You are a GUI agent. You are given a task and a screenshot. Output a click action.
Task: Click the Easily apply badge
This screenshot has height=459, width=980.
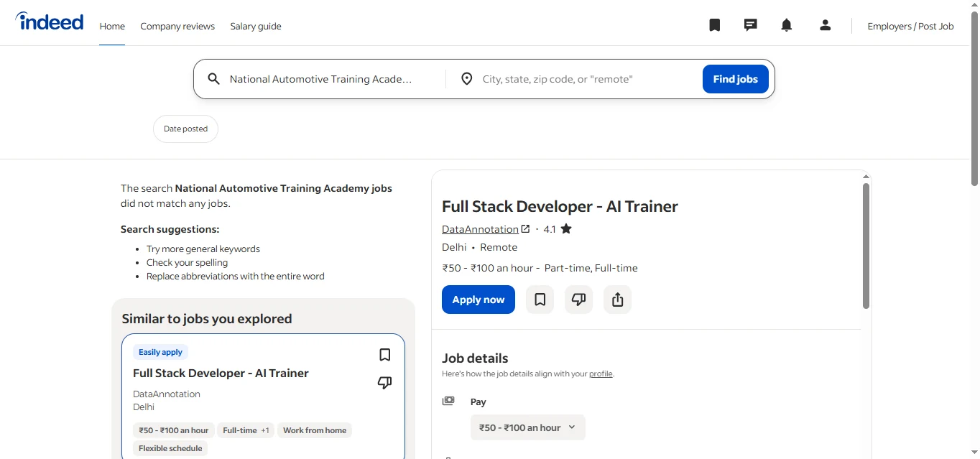(160, 352)
